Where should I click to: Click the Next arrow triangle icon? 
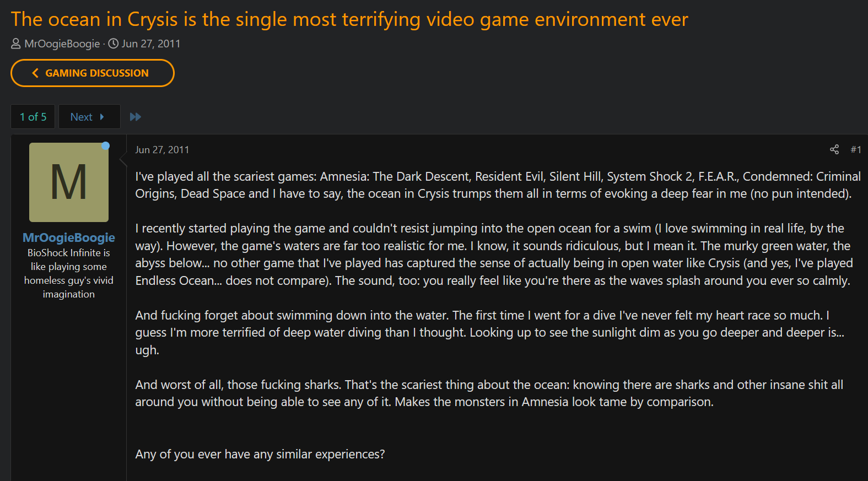(x=102, y=117)
